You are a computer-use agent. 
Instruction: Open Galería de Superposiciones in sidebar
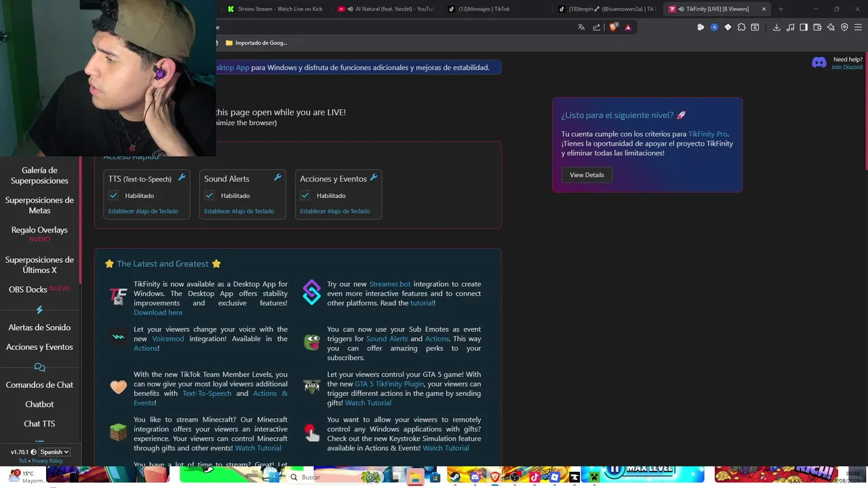(x=39, y=176)
